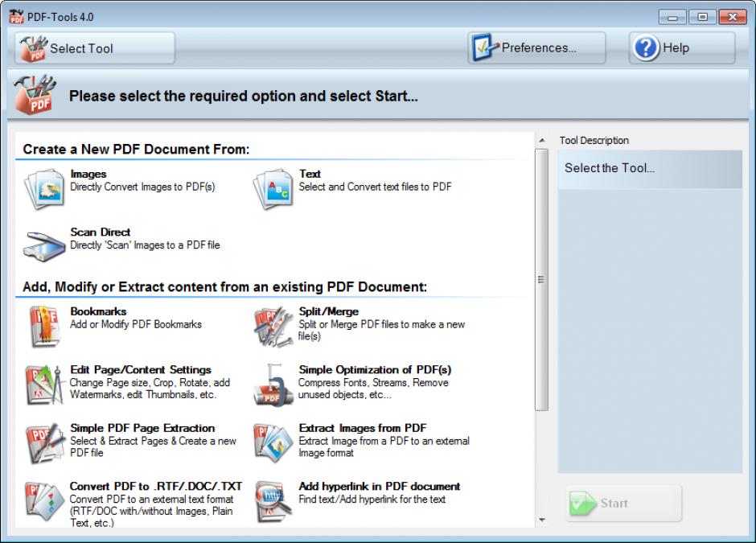756x543 pixels.
Task: Click the 'Split/Merge' tool title
Action: (329, 311)
